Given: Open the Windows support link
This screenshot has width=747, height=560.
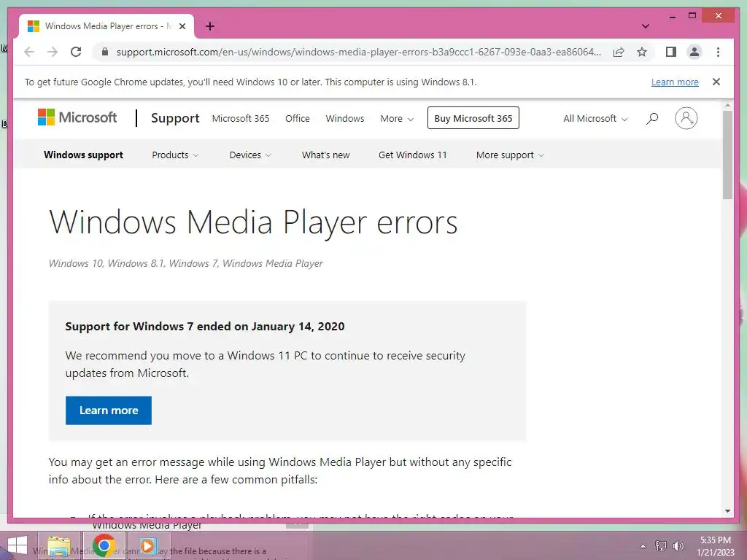Looking at the screenshot, I should 83,155.
